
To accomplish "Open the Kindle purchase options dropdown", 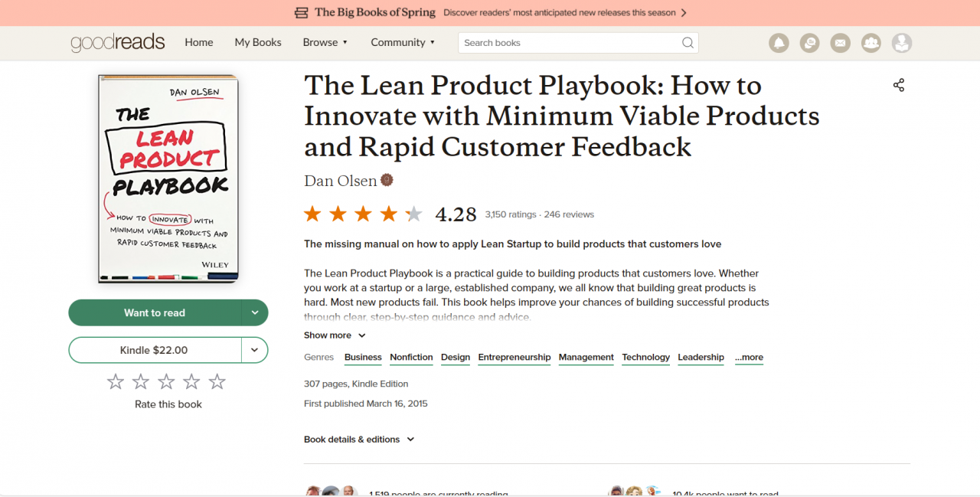I will pos(254,350).
